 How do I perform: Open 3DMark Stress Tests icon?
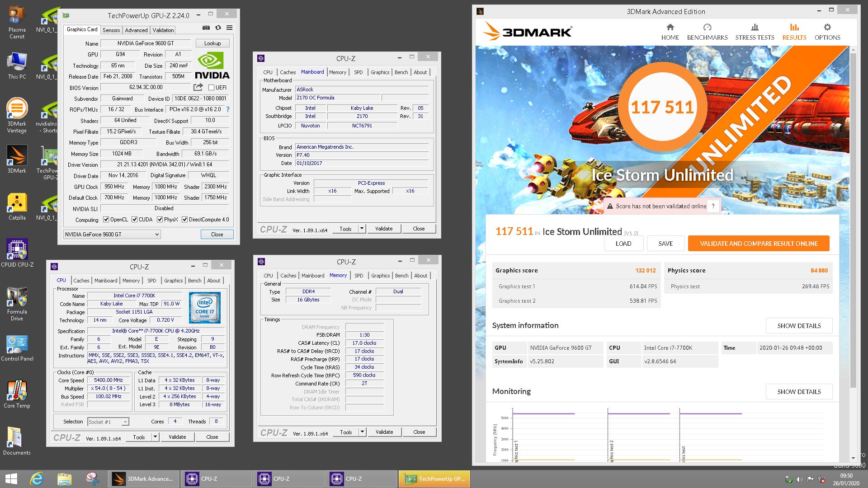tap(755, 28)
